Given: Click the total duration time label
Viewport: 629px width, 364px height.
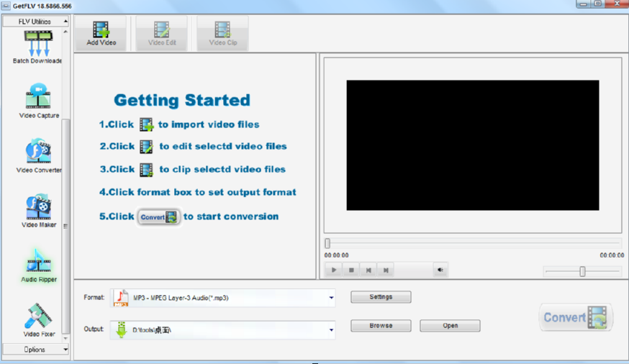Looking at the screenshot, I should [612, 255].
